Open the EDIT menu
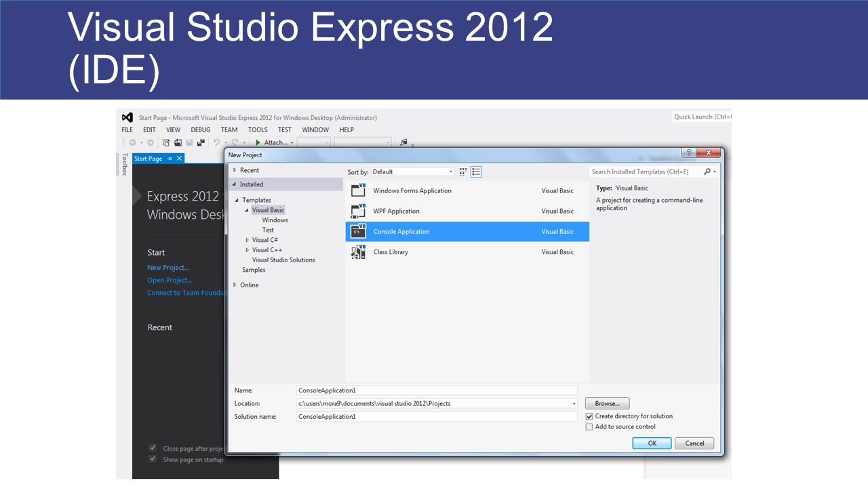This screenshot has height=488, width=868. tap(149, 129)
